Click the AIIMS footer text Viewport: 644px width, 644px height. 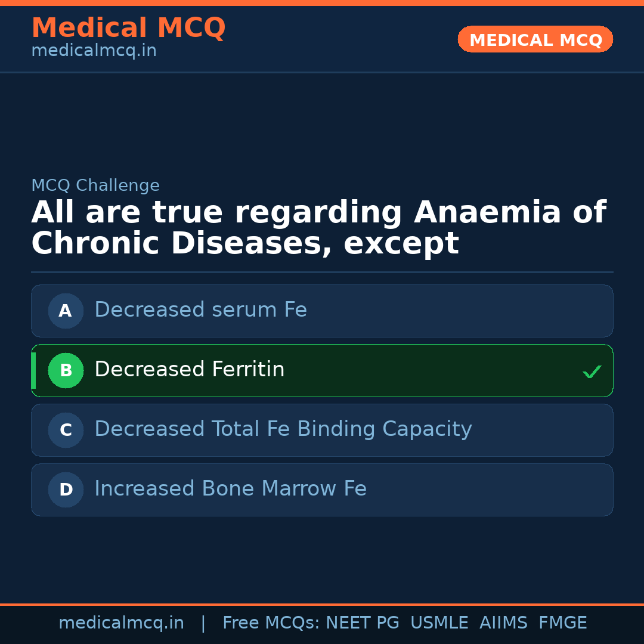click(x=503, y=623)
